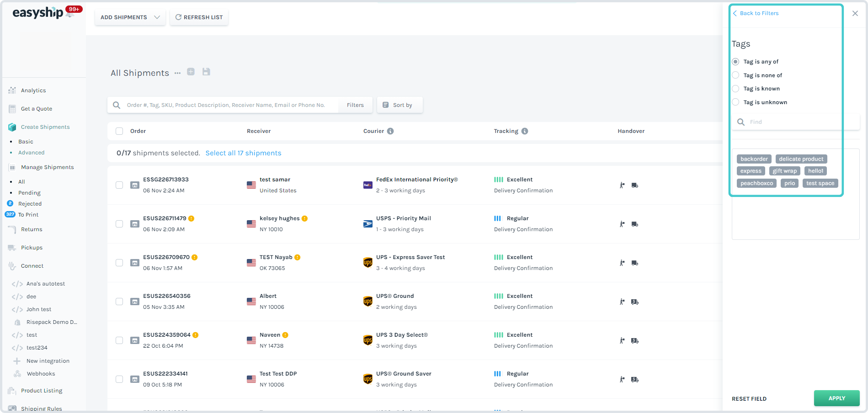Select the 'prio' tag
This screenshot has width=868, height=413.
[x=790, y=183]
